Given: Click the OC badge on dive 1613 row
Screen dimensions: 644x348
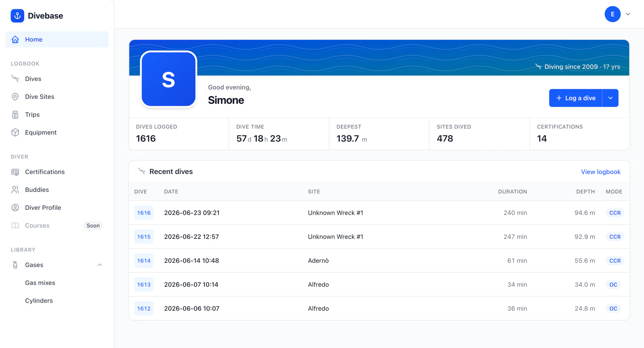Looking at the screenshot, I should [x=613, y=285].
